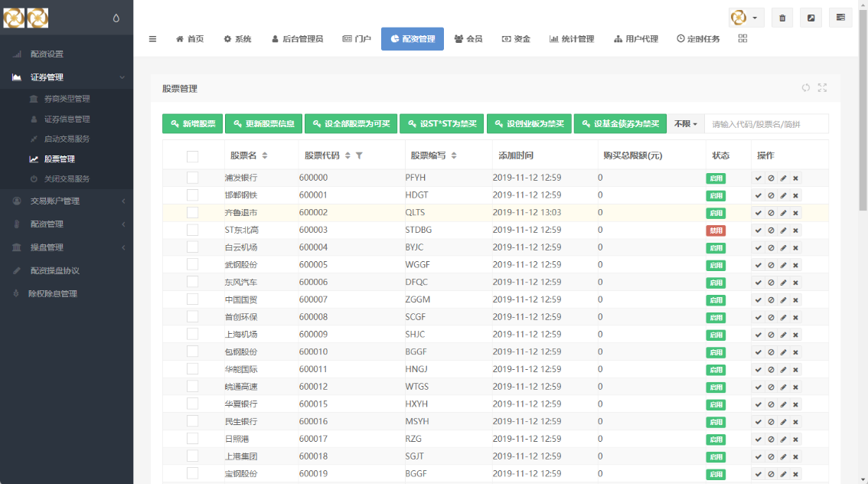This screenshot has width=868, height=484.
Task: Toggle the hamburger menu icon
Action: tap(152, 39)
